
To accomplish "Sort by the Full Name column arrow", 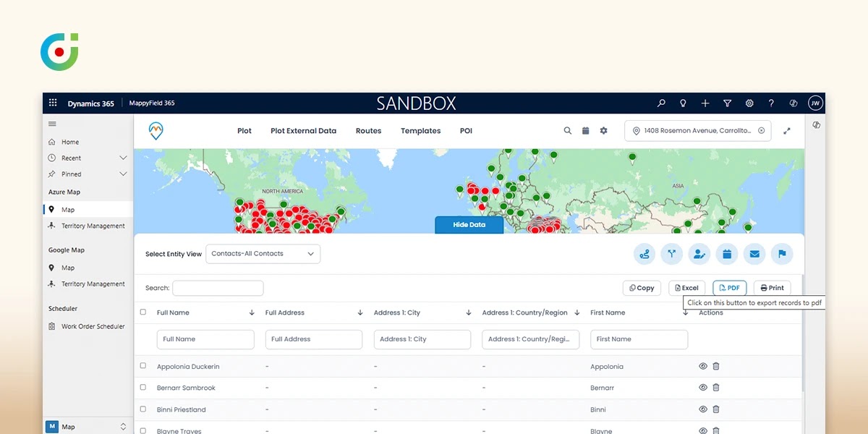I will click(x=251, y=312).
